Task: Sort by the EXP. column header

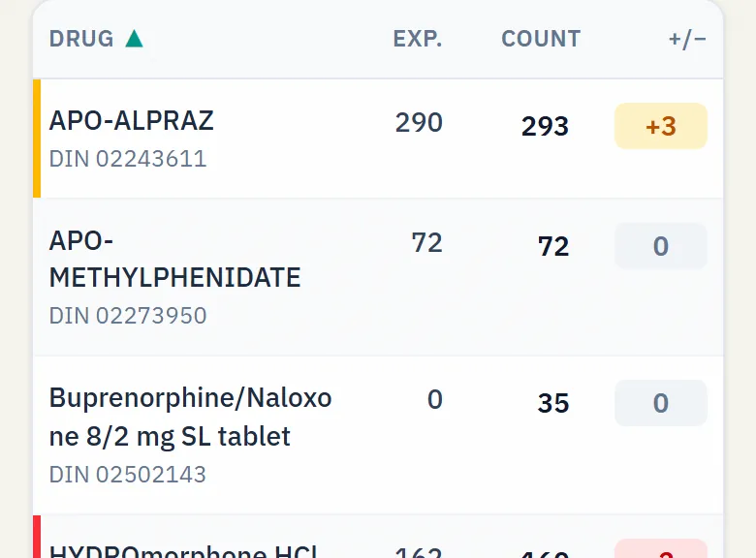Action: click(x=418, y=39)
